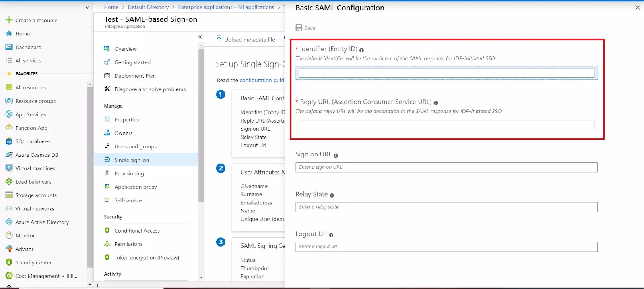Screen dimensions: 644x289
Task: Focus the Relay State field
Action: click(446, 207)
